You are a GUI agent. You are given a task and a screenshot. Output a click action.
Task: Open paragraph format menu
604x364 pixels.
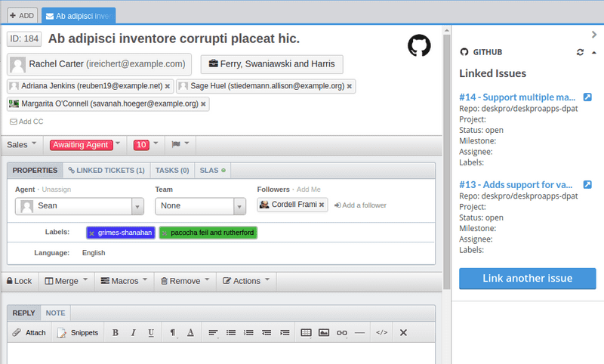pyautogui.click(x=173, y=332)
